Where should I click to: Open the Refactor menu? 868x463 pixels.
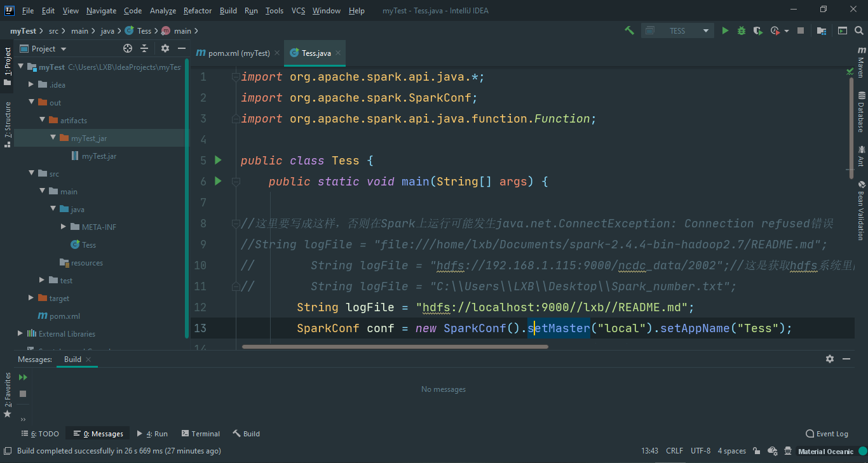tap(197, 10)
